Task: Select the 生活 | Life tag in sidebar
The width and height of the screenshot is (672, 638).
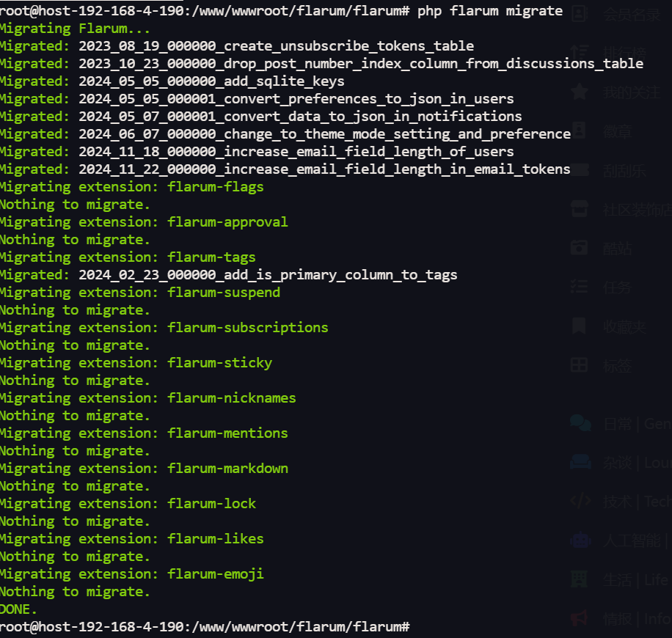Action: click(x=636, y=579)
